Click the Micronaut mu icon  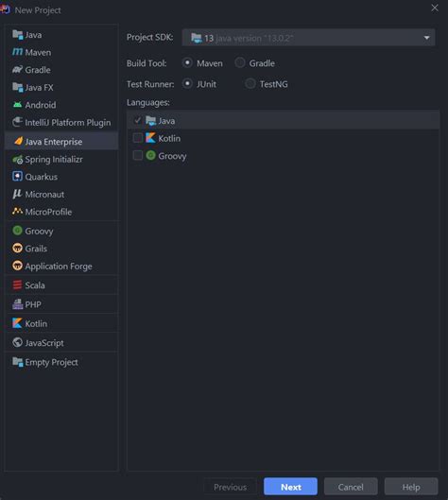[x=17, y=194]
